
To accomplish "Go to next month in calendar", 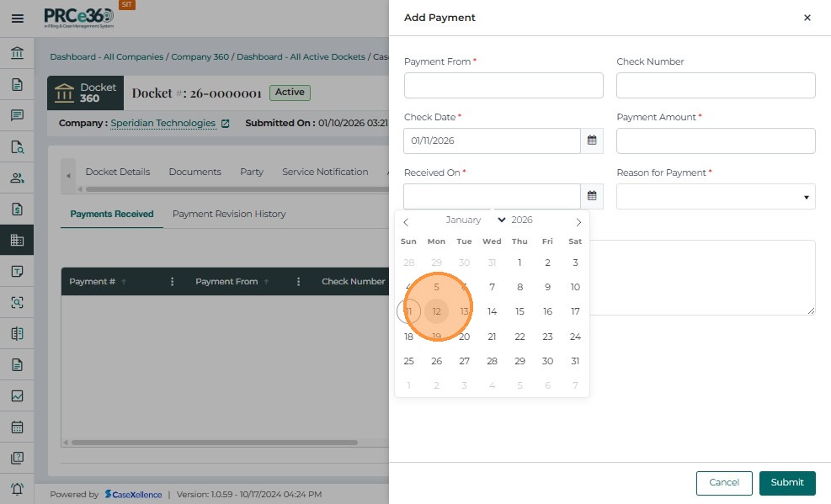I will coord(578,222).
